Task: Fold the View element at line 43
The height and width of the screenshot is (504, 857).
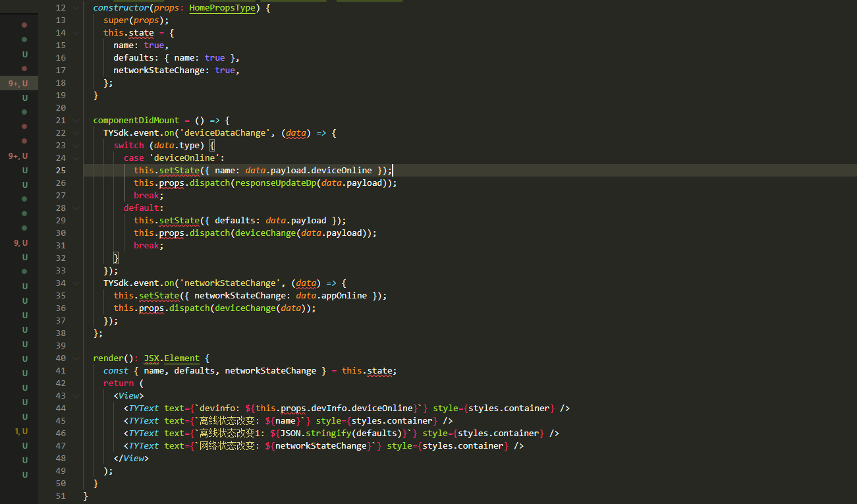Action: (x=77, y=396)
